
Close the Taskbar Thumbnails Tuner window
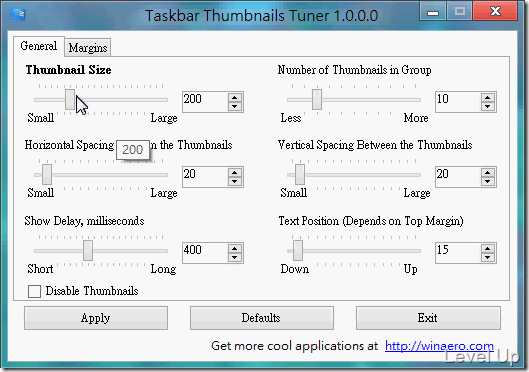495,11
